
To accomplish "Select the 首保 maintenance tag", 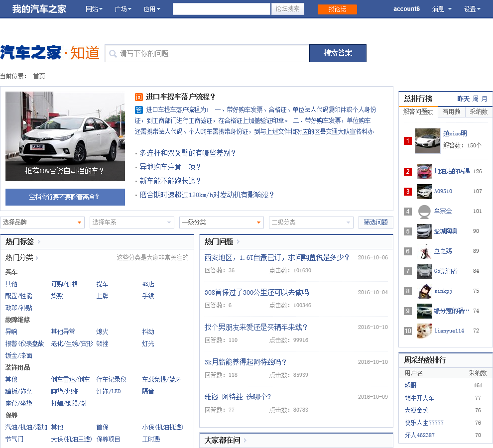I will point(102,427).
